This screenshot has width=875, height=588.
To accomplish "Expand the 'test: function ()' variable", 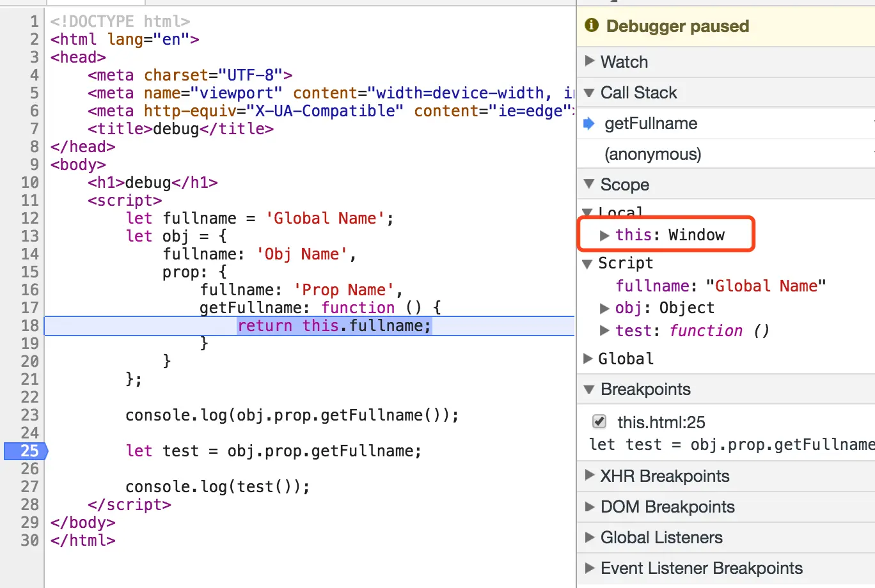I will tap(604, 330).
